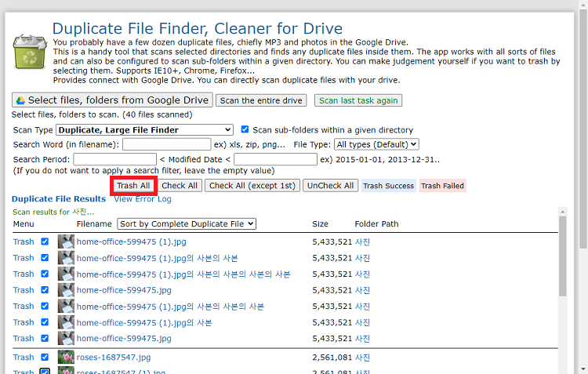Toggle Scan sub-folders within a given directory

click(x=245, y=129)
